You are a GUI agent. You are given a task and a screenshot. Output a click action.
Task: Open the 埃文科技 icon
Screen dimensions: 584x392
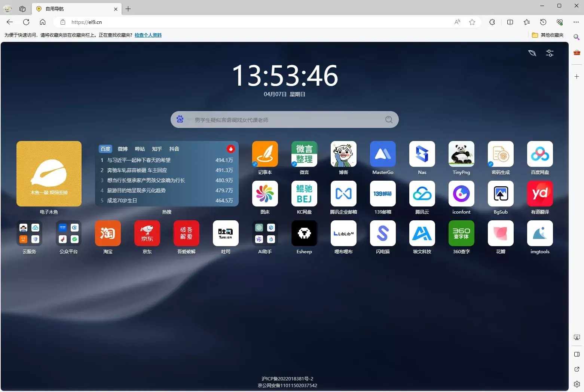pos(422,233)
